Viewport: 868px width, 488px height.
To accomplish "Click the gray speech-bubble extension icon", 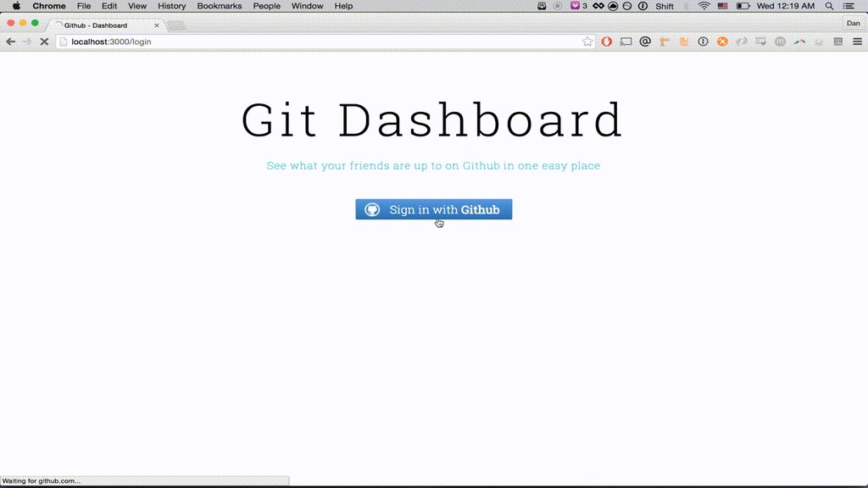I will (x=760, y=42).
